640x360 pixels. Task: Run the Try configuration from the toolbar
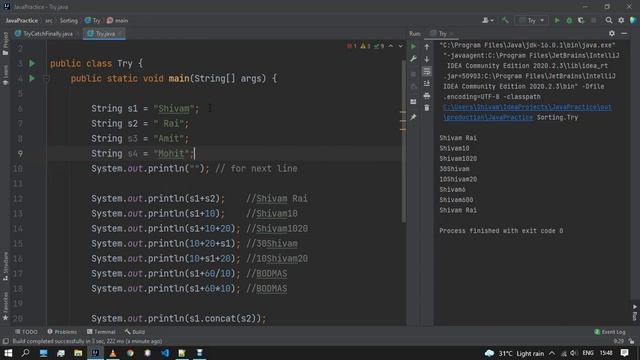coord(557,20)
